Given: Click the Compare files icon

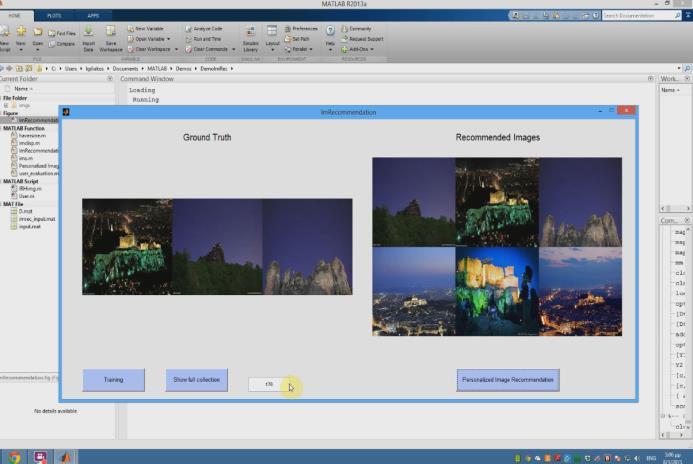Looking at the screenshot, I should pos(52,44).
